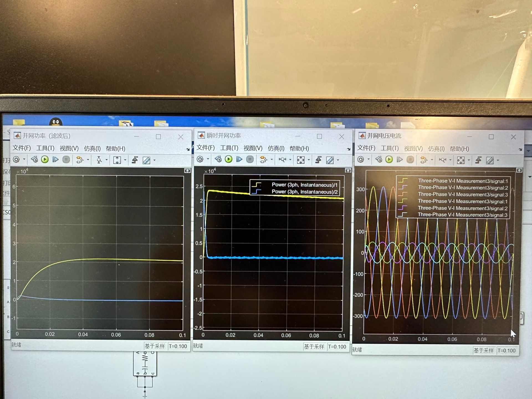Click Triggers icon in the 并网电压电流 scope
The height and width of the screenshot is (399, 532).
(x=478, y=160)
